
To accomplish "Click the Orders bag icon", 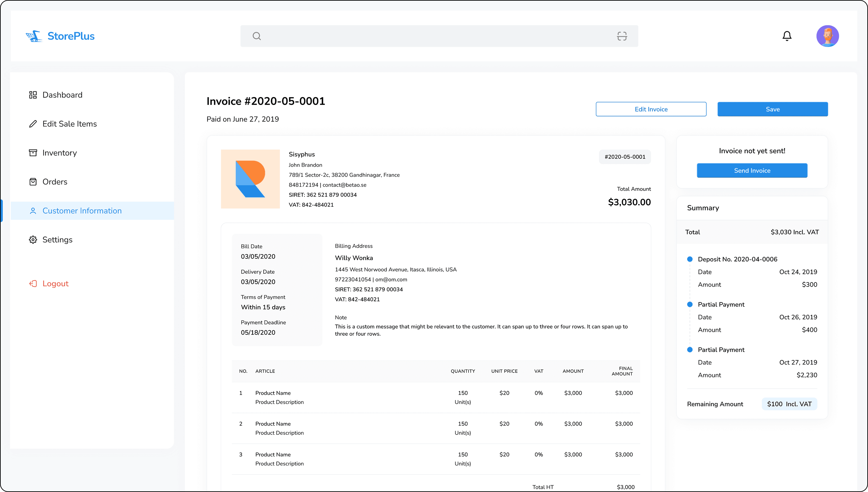I will 33,182.
